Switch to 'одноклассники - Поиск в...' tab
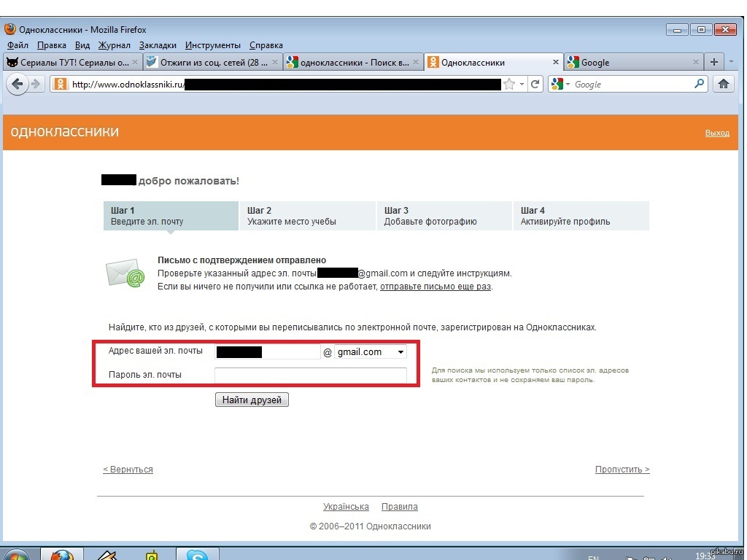 [x=352, y=63]
